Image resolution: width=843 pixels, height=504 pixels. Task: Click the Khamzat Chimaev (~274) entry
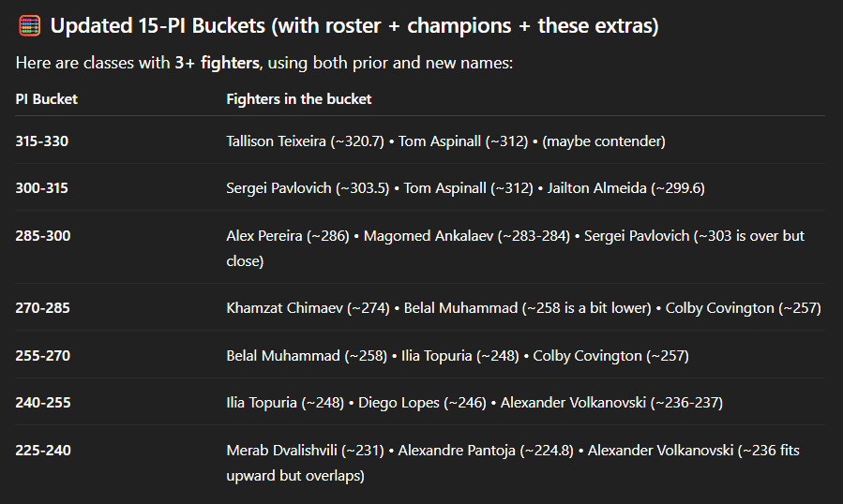pyautogui.click(x=308, y=308)
